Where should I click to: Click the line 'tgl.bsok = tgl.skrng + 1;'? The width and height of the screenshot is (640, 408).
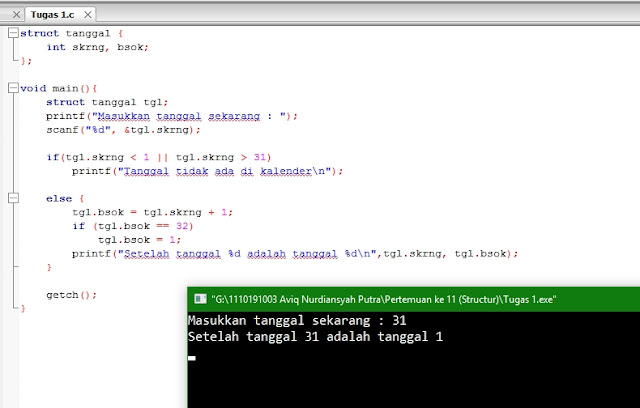click(x=152, y=212)
